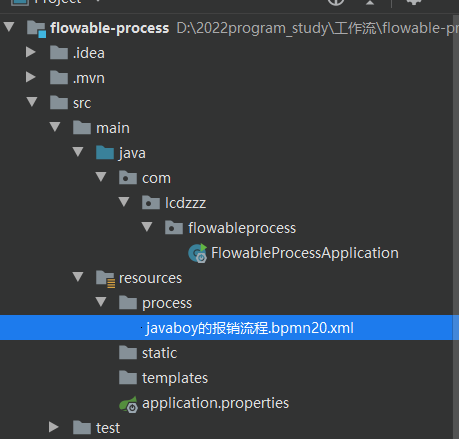The width and height of the screenshot is (459, 439).
Task: Open the settings gear in panel header
Action: tap(414, 2)
